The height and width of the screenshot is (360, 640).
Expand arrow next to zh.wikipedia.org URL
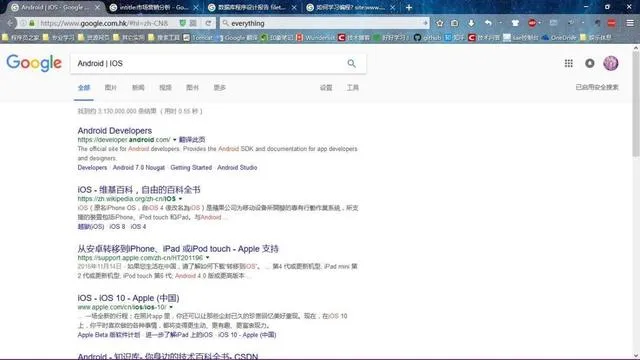180,199
